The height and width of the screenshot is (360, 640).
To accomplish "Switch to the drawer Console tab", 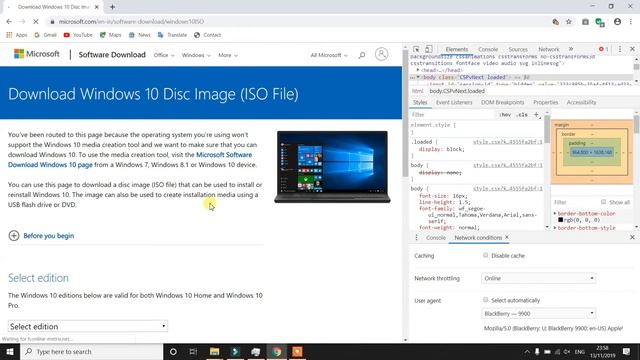I will 436,238.
